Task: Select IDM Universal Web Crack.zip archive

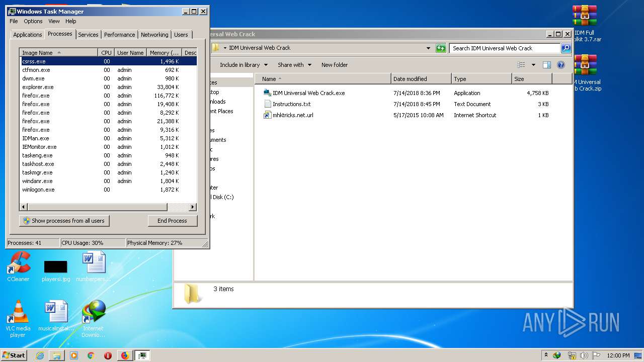Action: click(585, 73)
